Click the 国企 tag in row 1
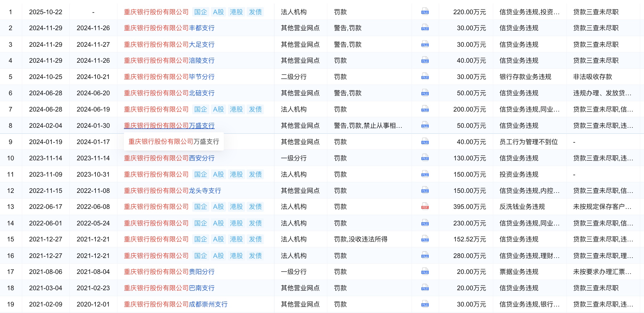 pos(200,12)
